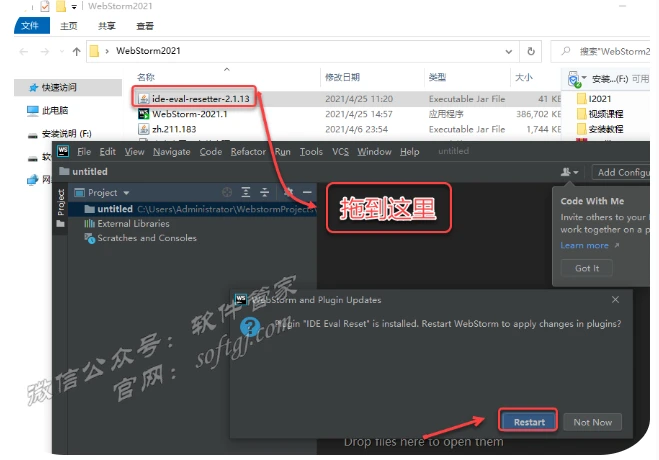This screenshot has height=460, width=659.
Task: Open the Project view dropdown
Action: coord(108,192)
